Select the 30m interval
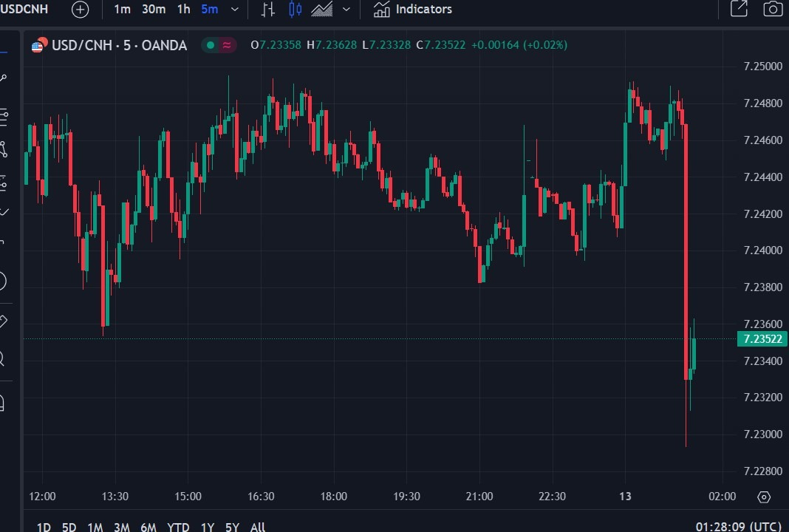 (154, 9)
